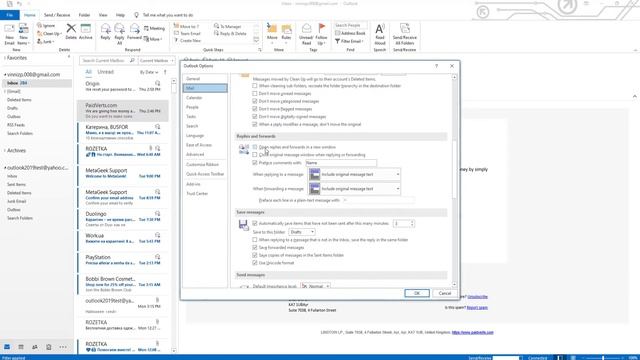Click the Forward icon in ribbon
The image size is (640, 360).
pos(134,29)
